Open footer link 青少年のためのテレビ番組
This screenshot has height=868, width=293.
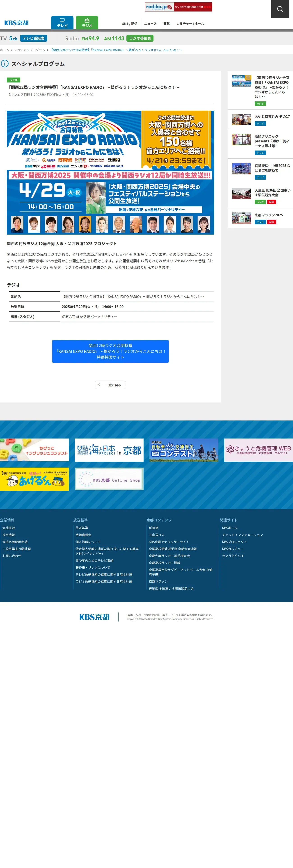click(94, 561)
